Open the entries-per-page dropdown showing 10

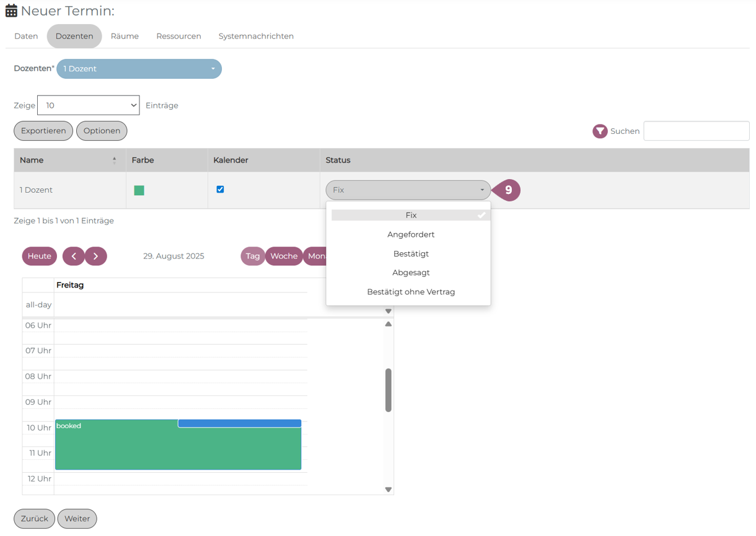pyautogui.click(x=89, y=105)
